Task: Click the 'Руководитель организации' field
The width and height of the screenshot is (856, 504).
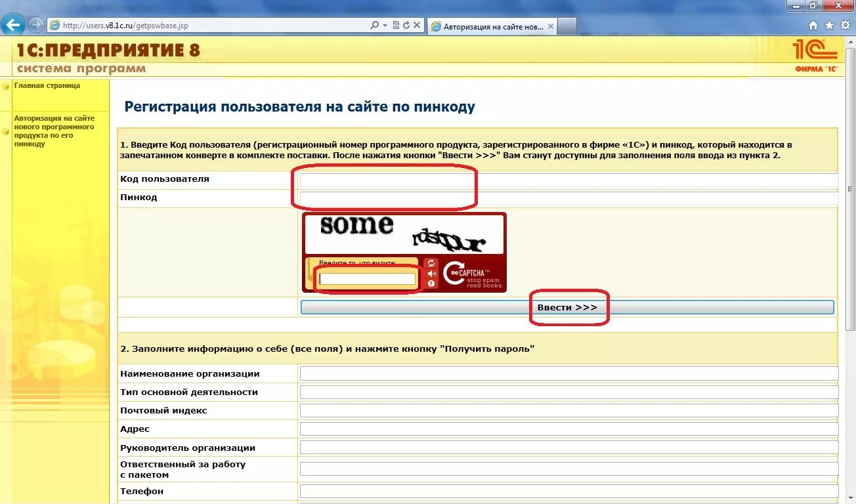Action: (568, 448)
